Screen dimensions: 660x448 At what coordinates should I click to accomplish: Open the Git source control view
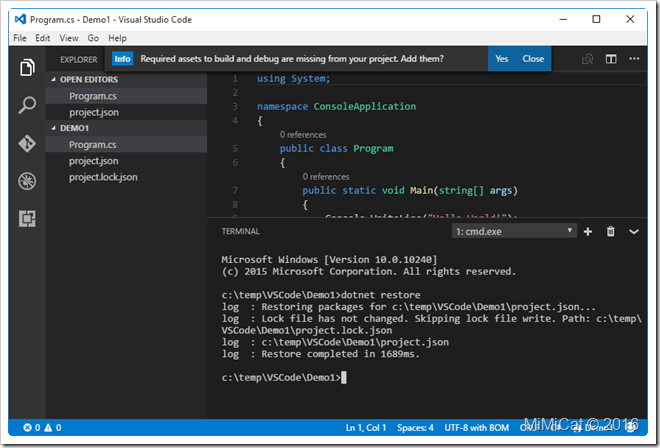pos(27,144)
